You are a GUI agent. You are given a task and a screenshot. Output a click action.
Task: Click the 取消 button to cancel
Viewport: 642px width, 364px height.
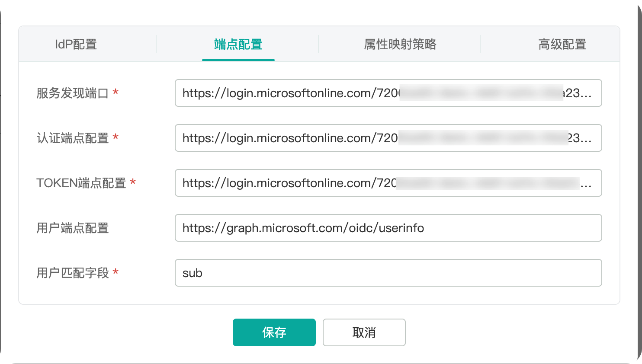click(364, 332)
